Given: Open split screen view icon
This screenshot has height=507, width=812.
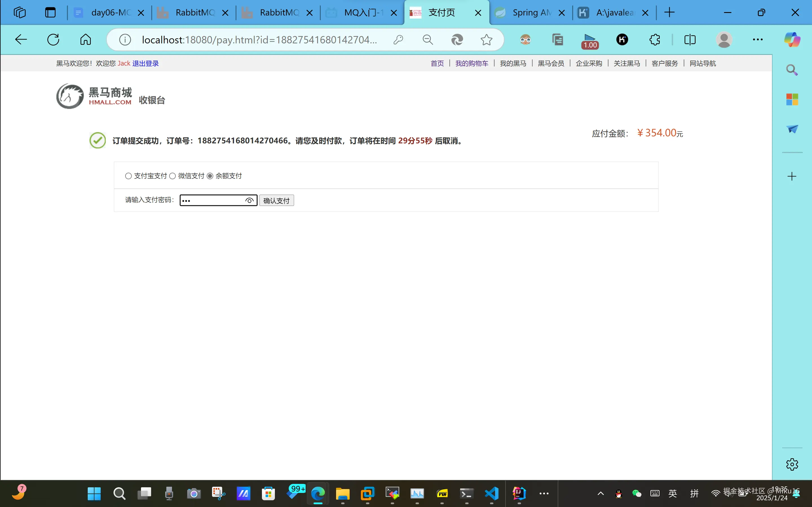Looking at the screenshot, I should [x=690, y=39].
